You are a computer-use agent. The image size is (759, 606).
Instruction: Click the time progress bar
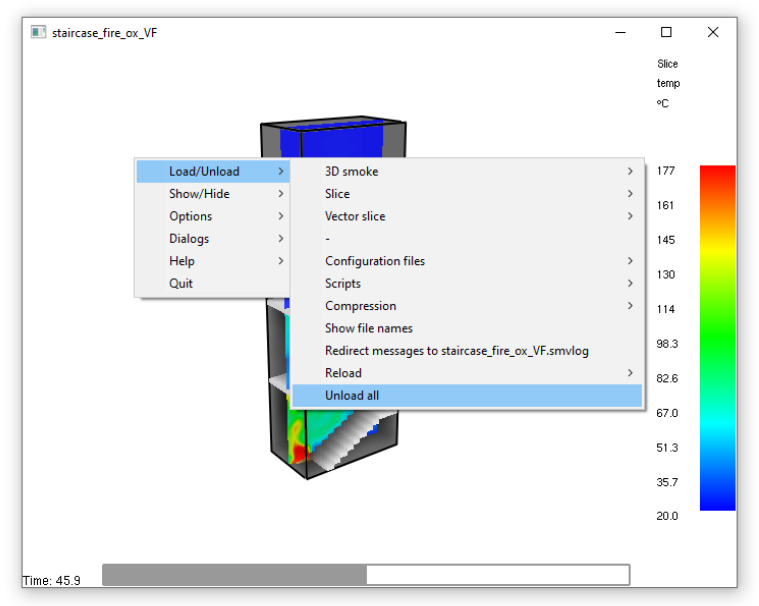(x=366, y=575)
